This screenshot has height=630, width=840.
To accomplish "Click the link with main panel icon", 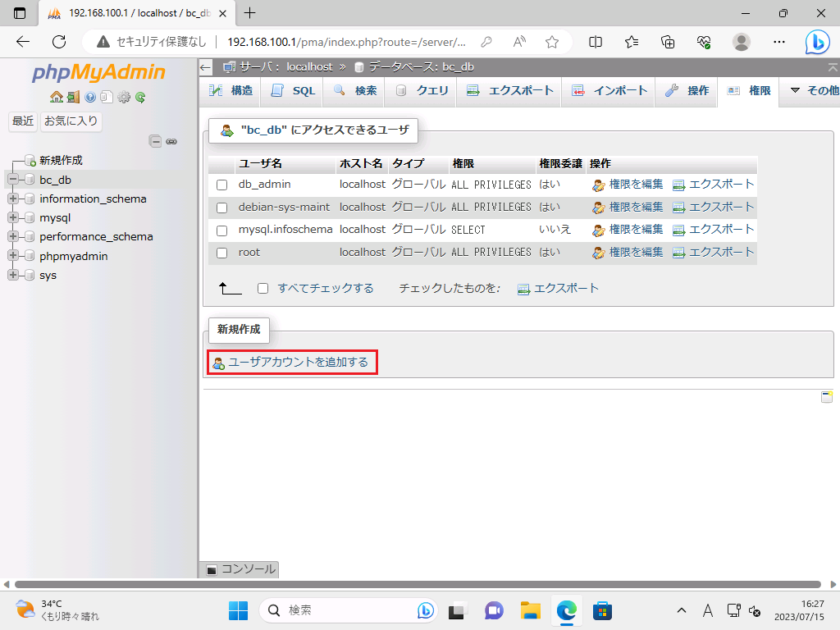I will (x=171, y=141).
